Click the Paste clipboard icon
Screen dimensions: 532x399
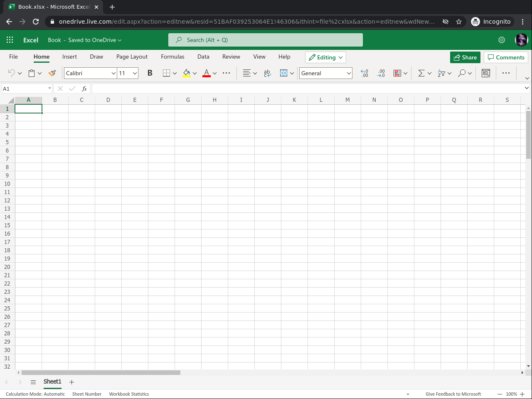[x=32, y=73]
